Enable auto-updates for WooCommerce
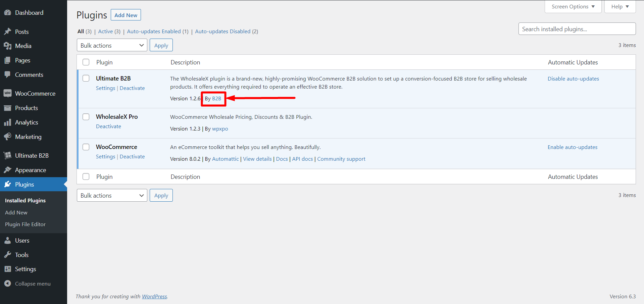The image size is (644, 304). click(573, 147)
